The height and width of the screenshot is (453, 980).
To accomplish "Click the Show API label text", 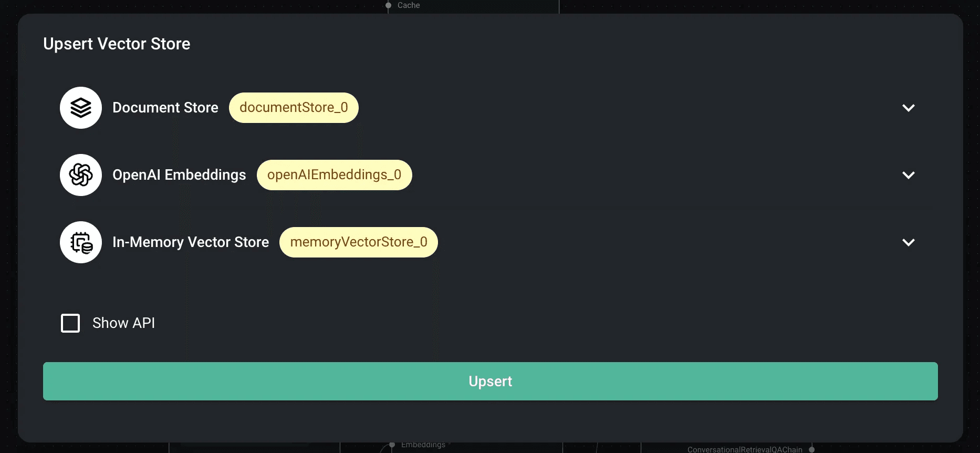I will pyautogui.click(x=123, y=323).
